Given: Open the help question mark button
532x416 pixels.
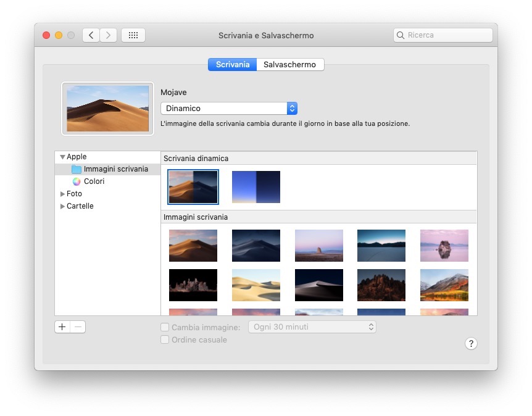Looking at the screenshot, I should [471, 344].
